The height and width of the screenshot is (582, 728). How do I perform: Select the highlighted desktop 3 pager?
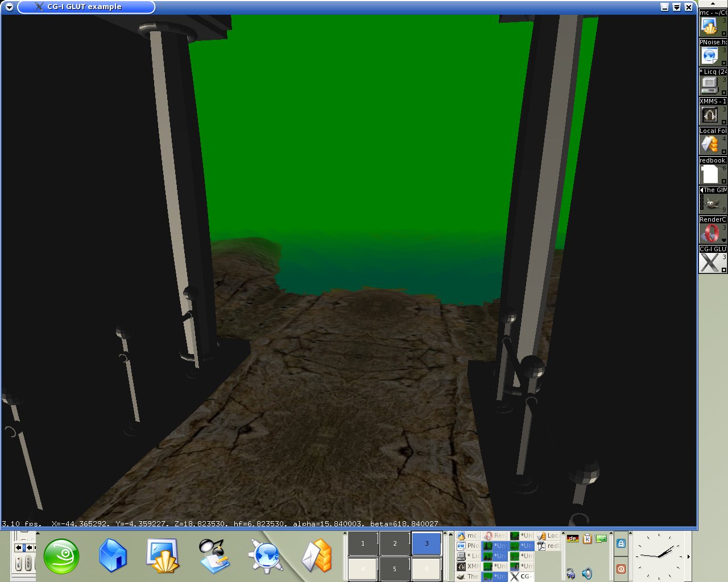pyautogui.click(x=427, y=543)
